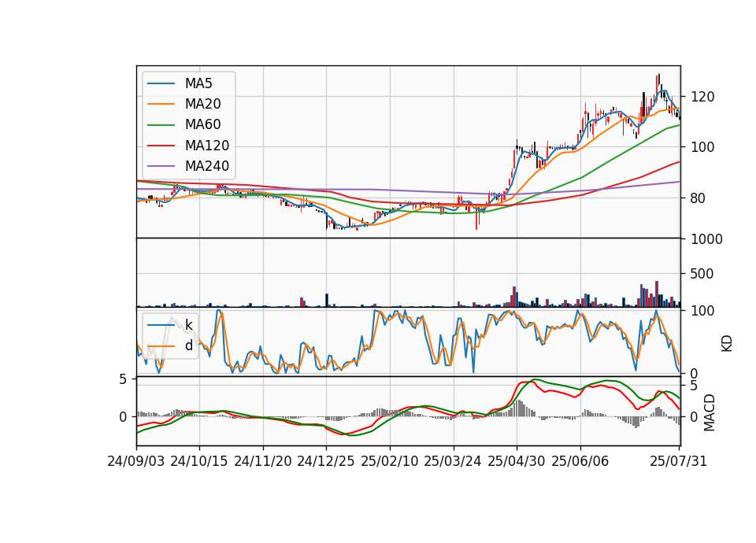
Task: Click the blue MA5 legend line sample
Action: click(x=161, y=84)
